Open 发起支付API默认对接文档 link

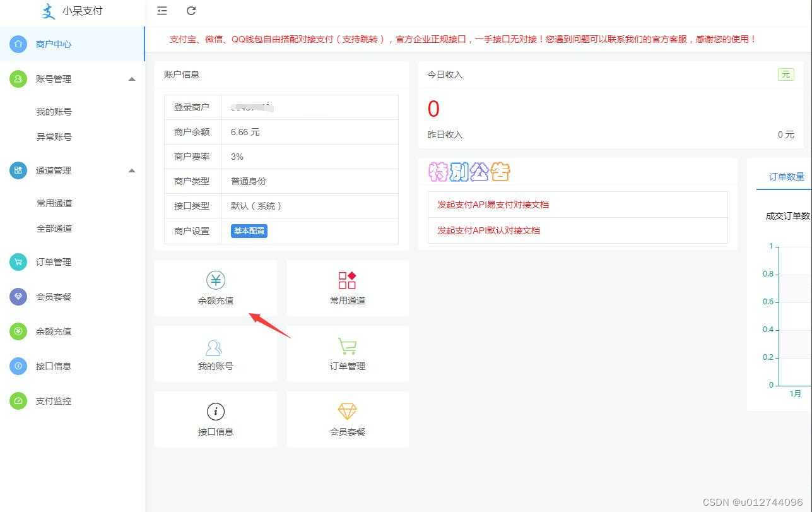[x=488, y=230]
